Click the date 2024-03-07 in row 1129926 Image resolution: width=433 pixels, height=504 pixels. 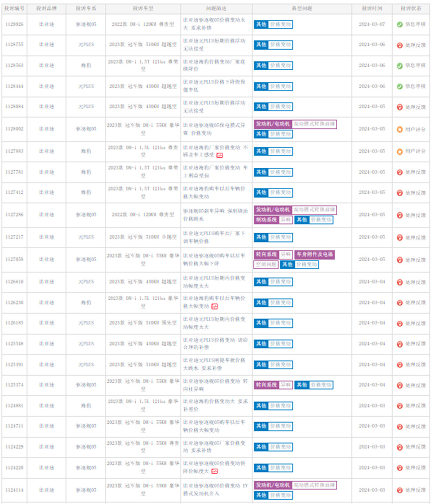[x=372, y=24]
